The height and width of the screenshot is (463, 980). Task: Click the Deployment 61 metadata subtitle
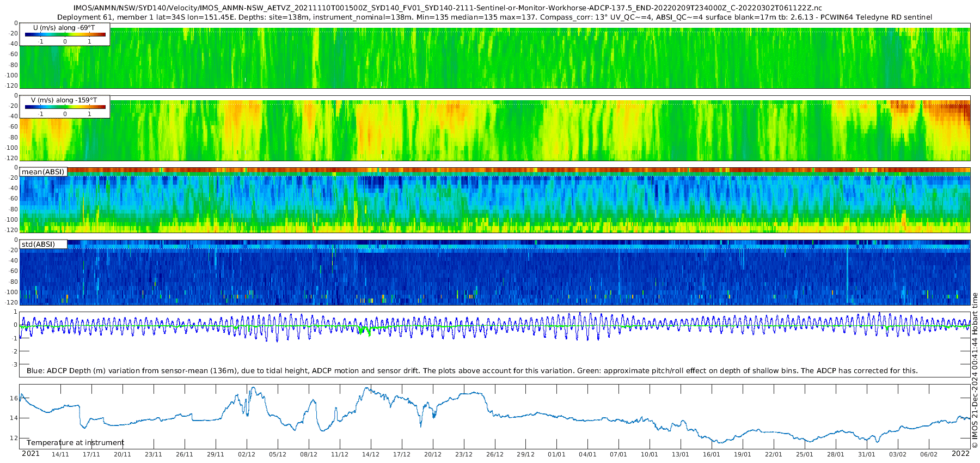click(494, 17)
